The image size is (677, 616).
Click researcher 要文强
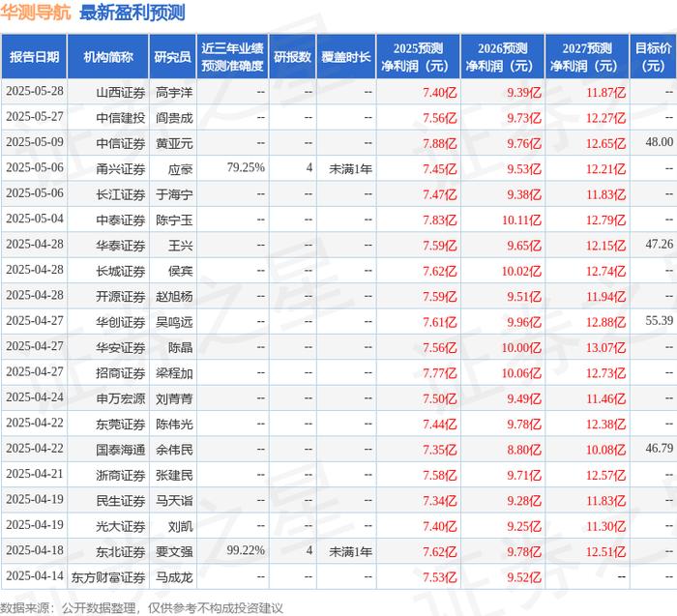174,551
